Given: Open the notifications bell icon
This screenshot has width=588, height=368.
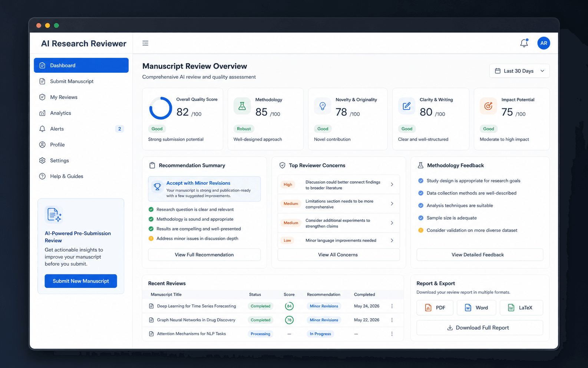Looking at the screenshot, I should pos(524,43).
